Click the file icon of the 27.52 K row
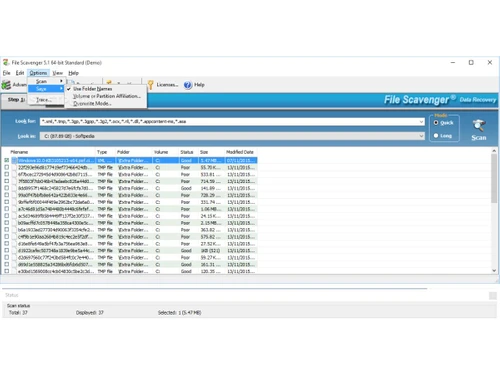Image resolution: width=500 pixels, height=375 pixels. (14, 244)
